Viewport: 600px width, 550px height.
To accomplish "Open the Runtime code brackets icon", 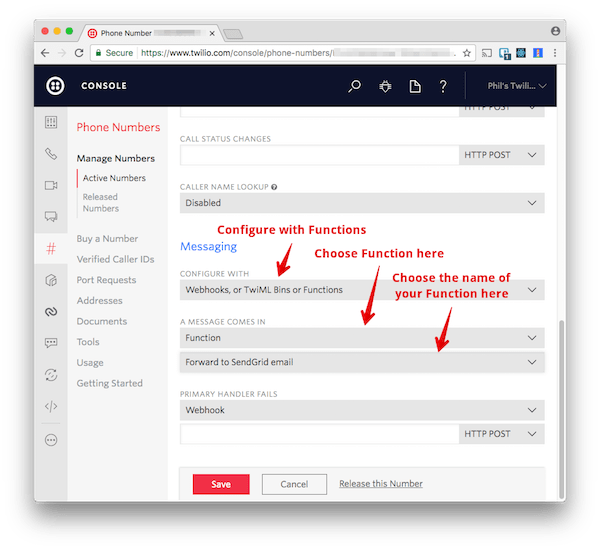I will 51,406.
